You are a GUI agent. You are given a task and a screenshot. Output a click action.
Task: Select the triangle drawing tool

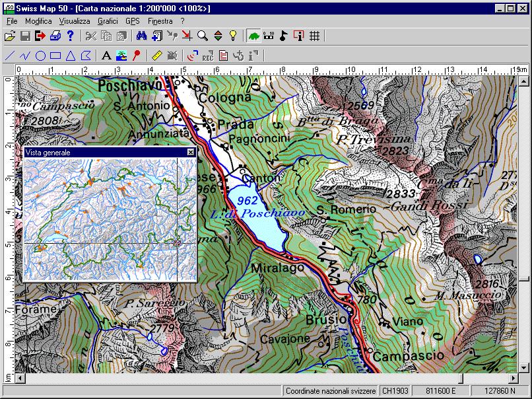(x=71, y=55)
